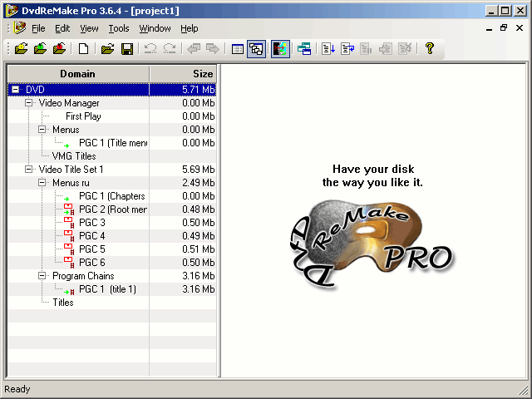Click the Size column header
Screen dimensions: 532x399
(183, 74)
